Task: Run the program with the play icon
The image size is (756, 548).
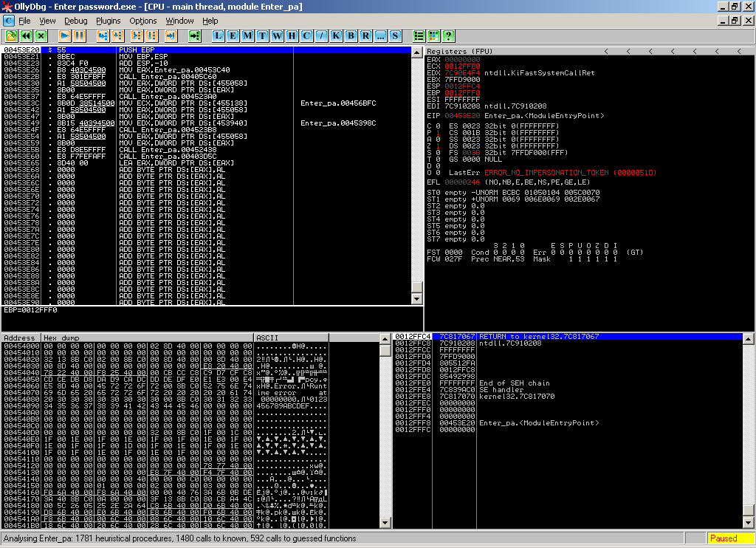Action: point(64,35)
